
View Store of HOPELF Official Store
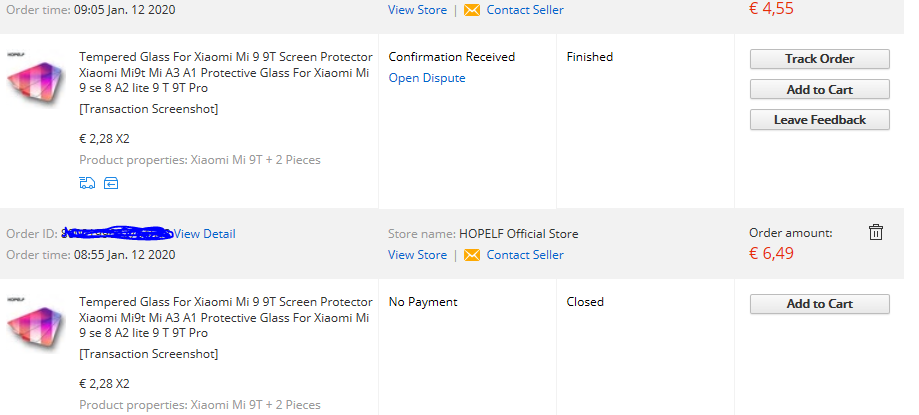pyautogui.click(x=417, y=255)
